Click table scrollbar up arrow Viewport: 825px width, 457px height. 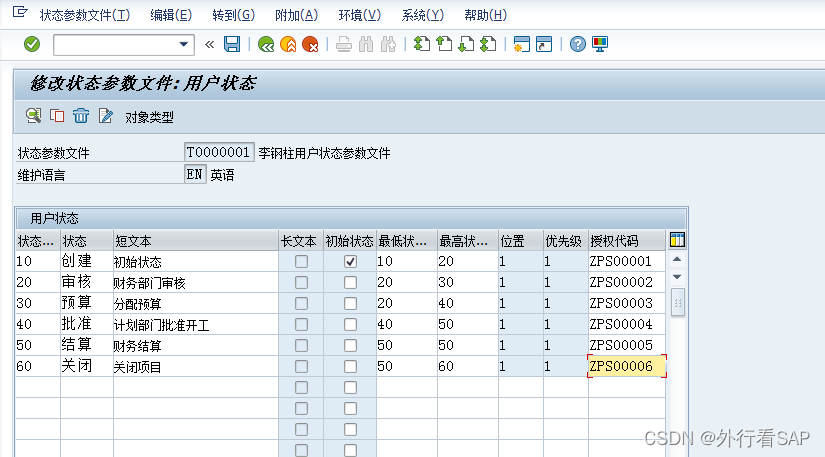click(677, 259)
